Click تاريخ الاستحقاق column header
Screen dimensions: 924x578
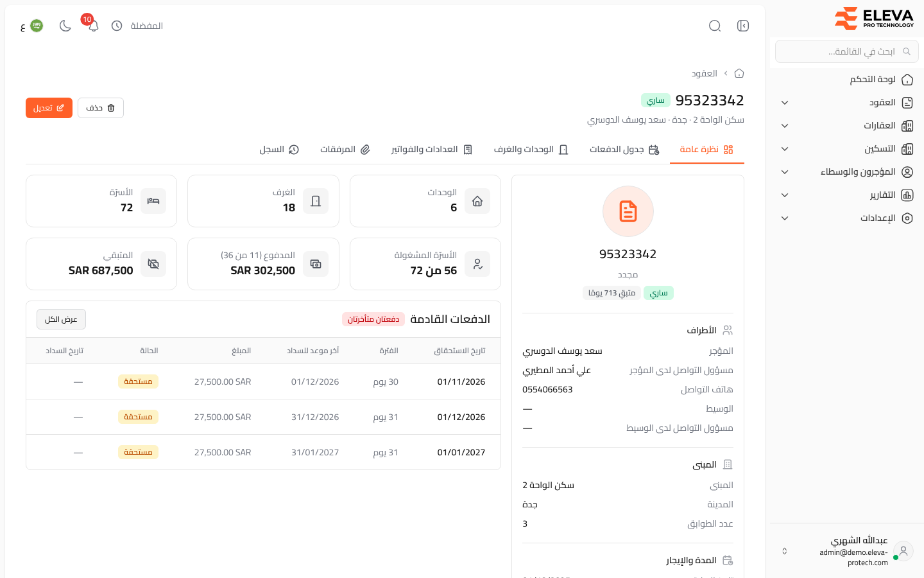pos(459,351)
